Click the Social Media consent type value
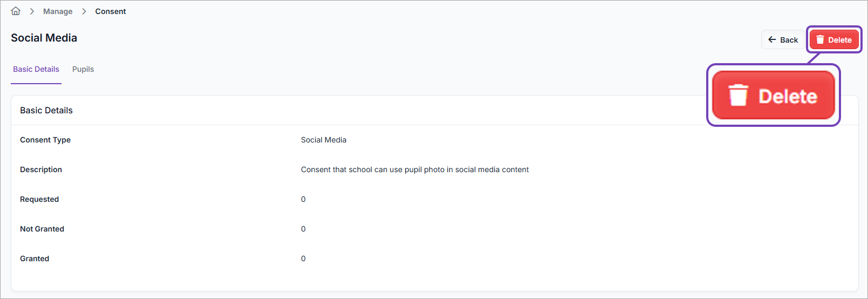Screen dimensions: 868x299 324,140
